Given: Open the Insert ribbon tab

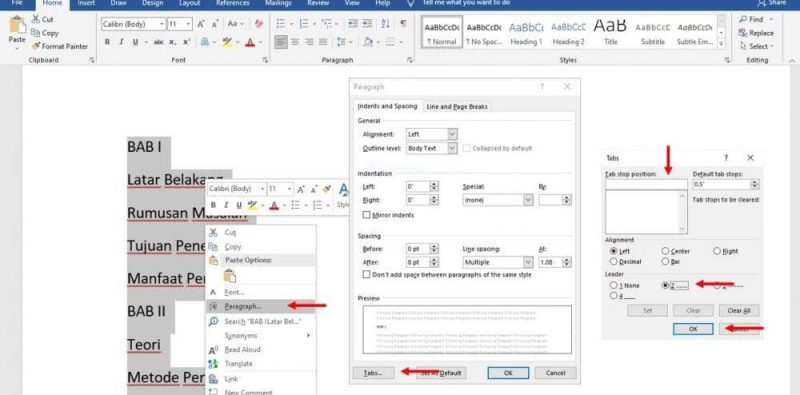Looking at the screenshot, I should (86, 3).
